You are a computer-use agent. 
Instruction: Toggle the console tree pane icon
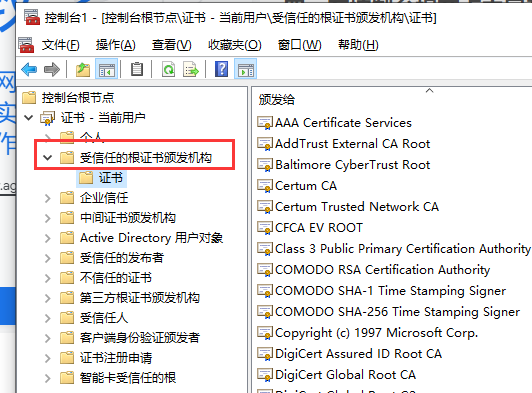pos(107,70)
